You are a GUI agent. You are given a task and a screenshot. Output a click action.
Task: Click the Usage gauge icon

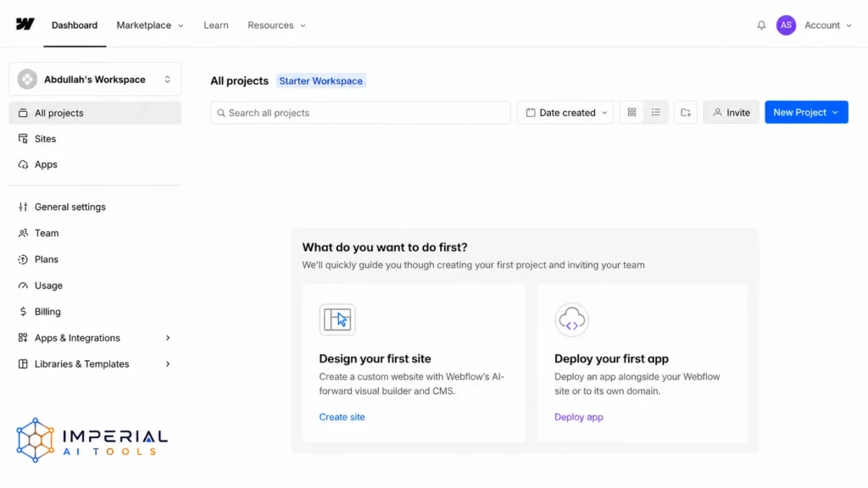click(x=23, y=286)
